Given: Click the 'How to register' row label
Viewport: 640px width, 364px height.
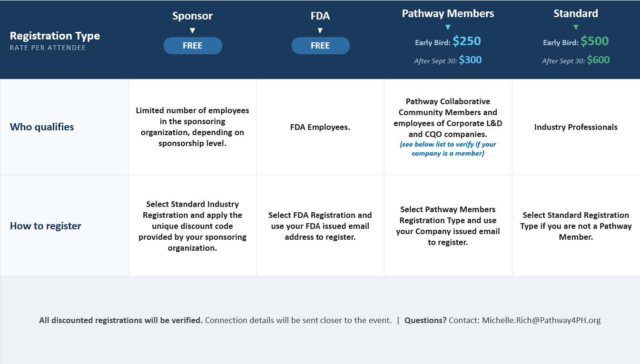Looking at the screenshot, I should 46,226.
